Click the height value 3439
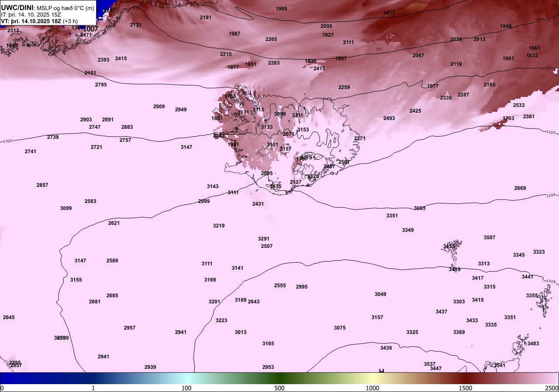 (x=386, y=348)
